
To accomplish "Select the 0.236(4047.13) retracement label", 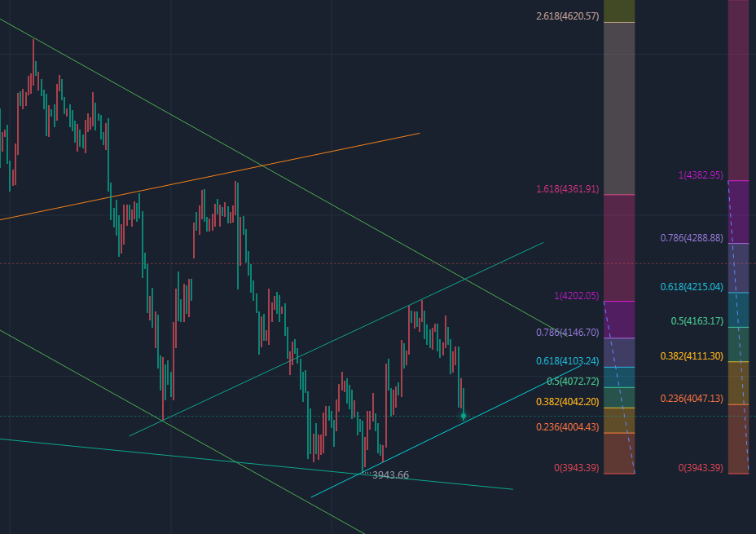I will (x=692, y=399).
